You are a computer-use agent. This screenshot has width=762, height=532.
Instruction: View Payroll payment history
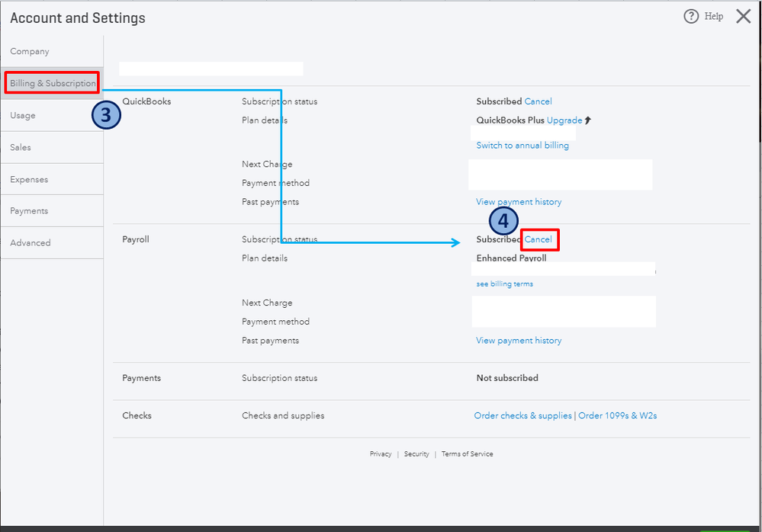pos(519,341)
